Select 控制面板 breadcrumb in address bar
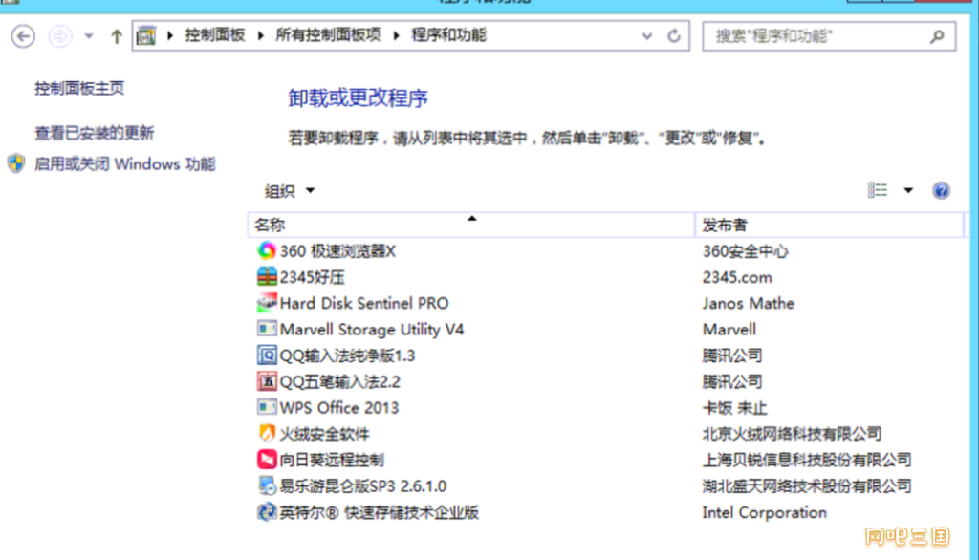The height and width of the screenshot is (560, 979). click(215, 35)
